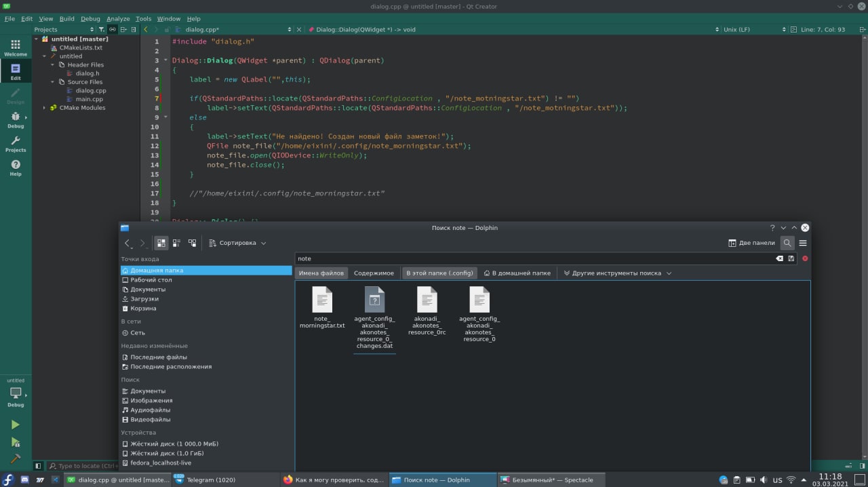Click the filter tree icon in Projects pane
868x487 pixels.
[101, 30]
